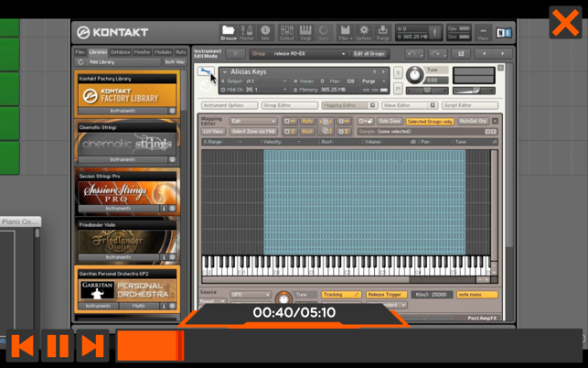Toggle the Auto mapping button

click(307, 121)
